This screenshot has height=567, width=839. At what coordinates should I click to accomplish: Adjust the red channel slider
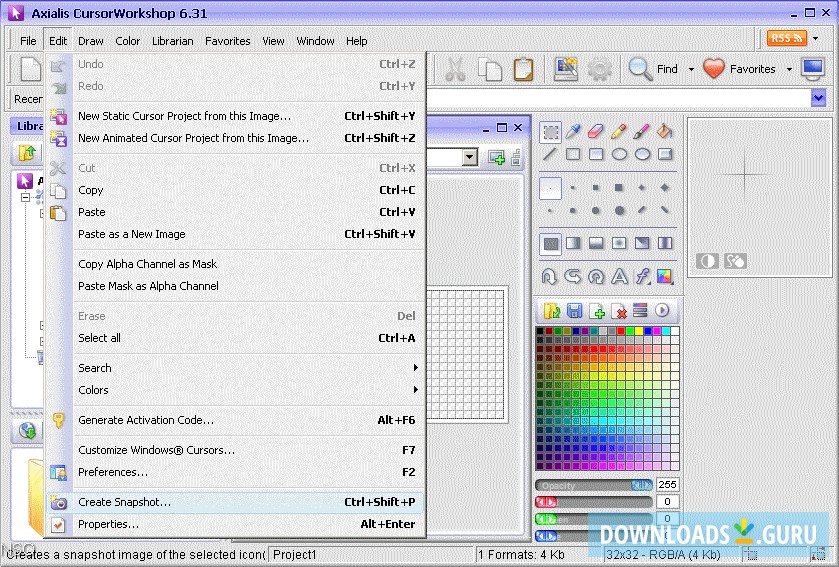[x=594, y=502]
